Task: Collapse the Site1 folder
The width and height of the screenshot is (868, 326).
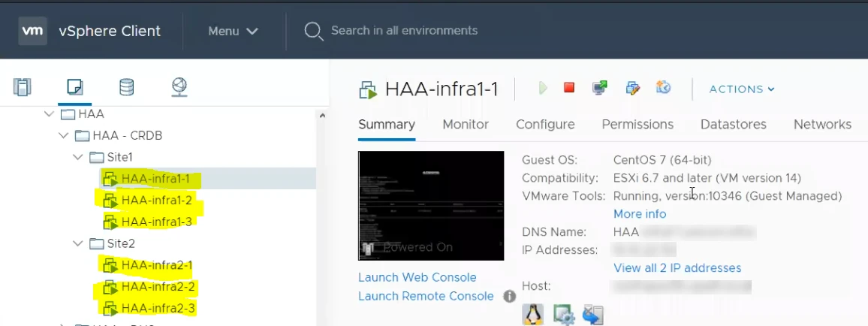Action: [x=77, y=157]
